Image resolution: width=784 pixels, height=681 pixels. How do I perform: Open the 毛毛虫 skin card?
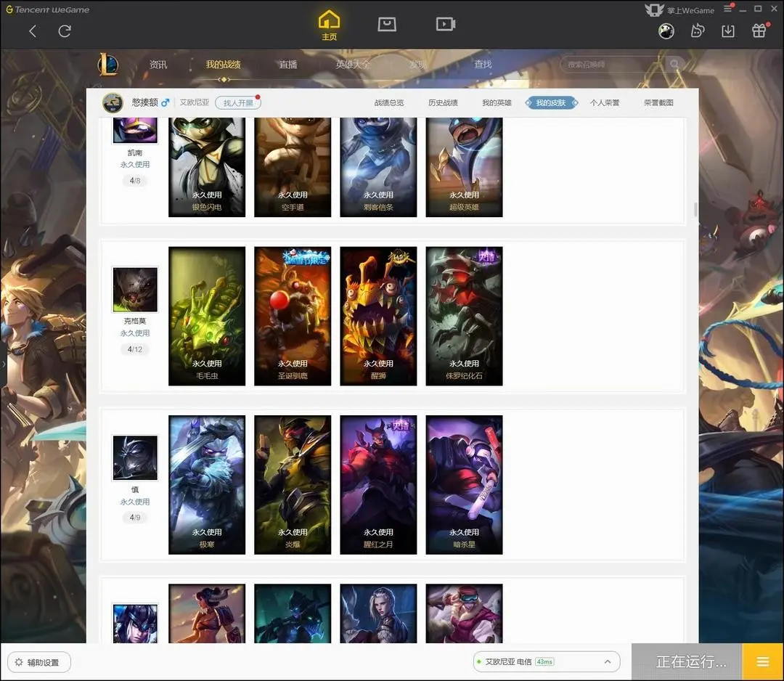point(207,316)
